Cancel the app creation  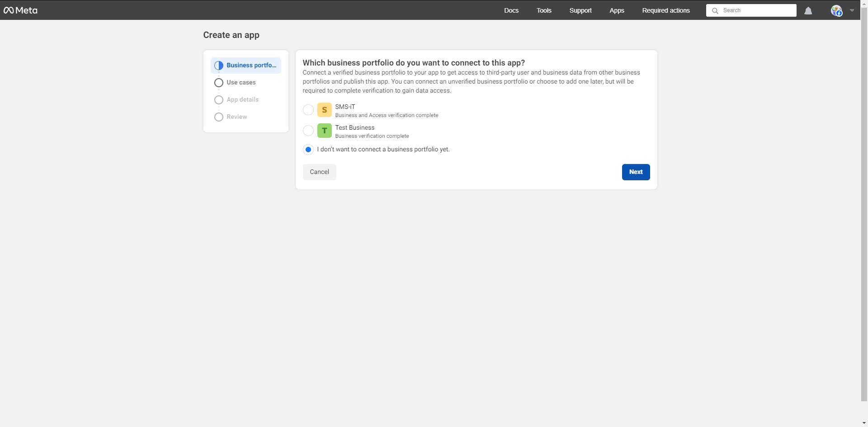tap(319, 172)
